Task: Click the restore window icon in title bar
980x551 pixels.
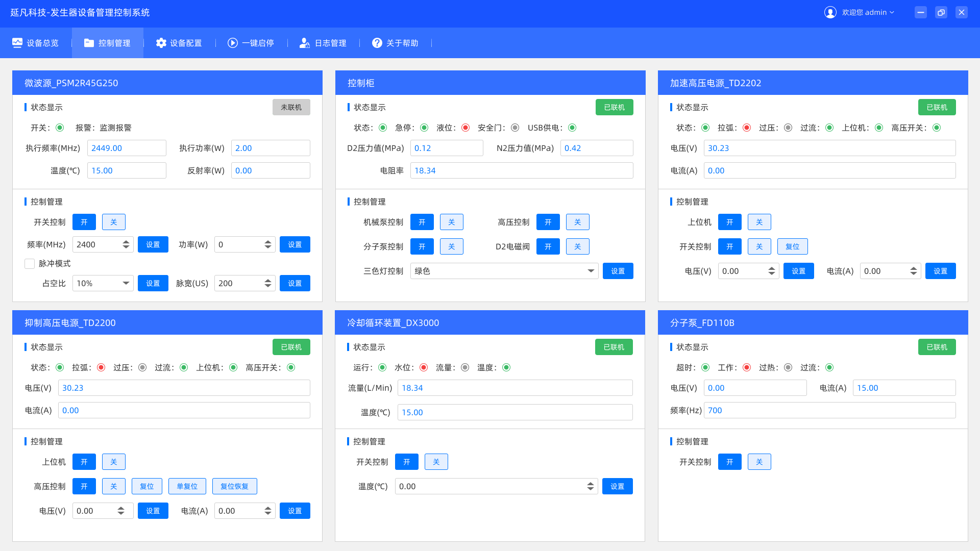Action: pos(941,12)
